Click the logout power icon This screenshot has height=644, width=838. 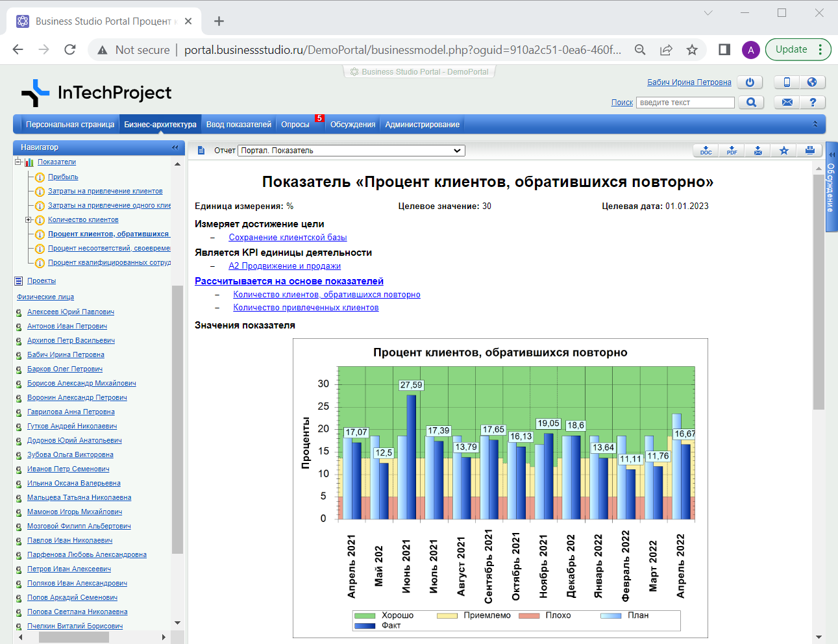(x=750, y=82)
